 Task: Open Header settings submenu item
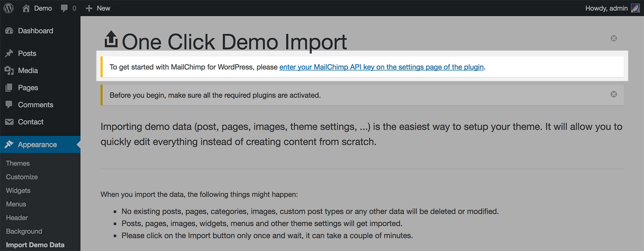(x=17, y=218)
